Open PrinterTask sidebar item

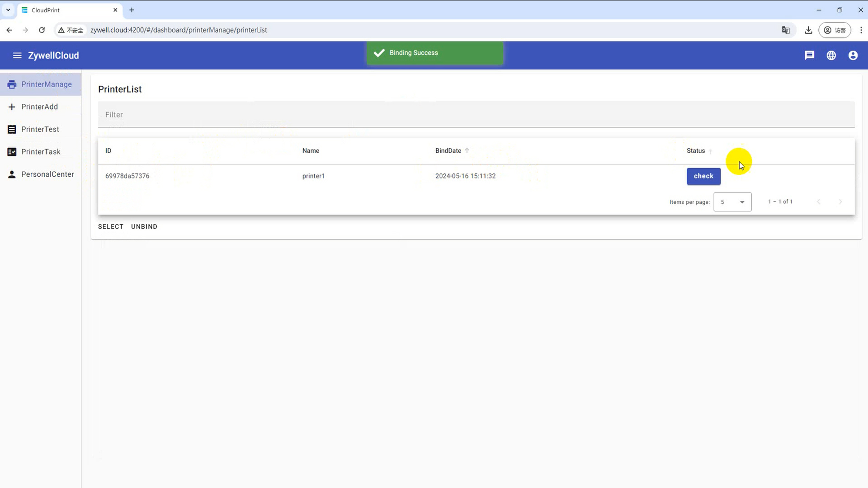[x=41, y=152]
